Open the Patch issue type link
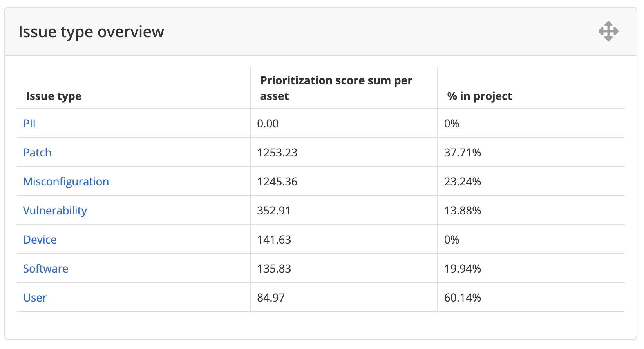This screenshot has width=644, height=349. click(x=37, y=153)
